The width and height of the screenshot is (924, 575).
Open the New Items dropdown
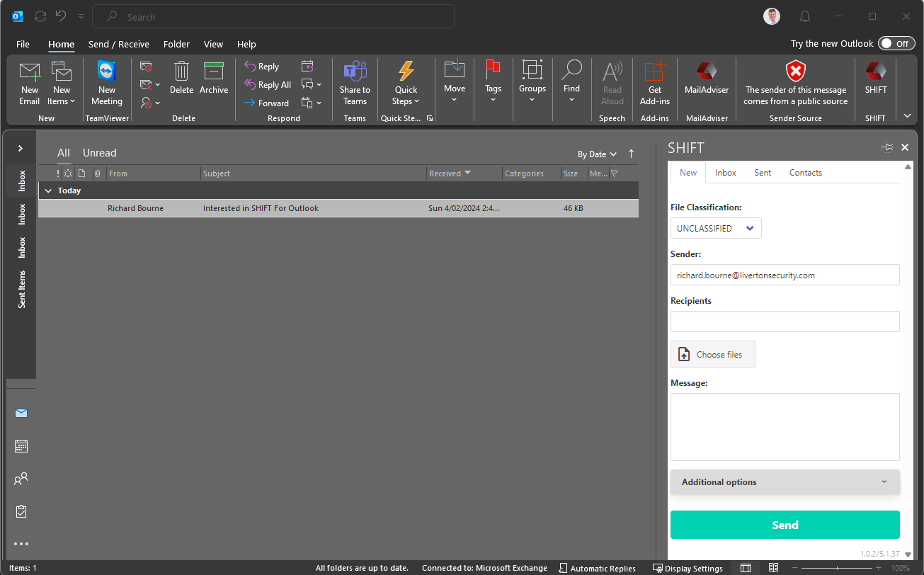pyautogui.click(x=62, y=84)
